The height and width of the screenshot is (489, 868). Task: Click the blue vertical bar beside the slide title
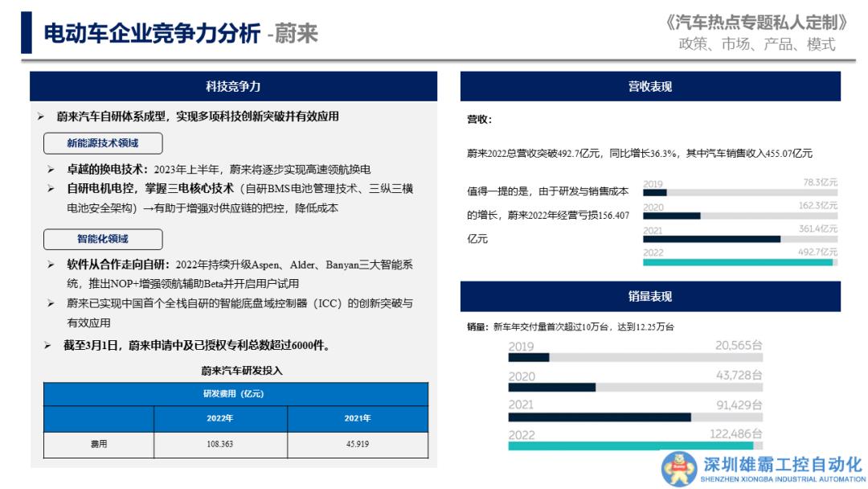pos(26,33)
